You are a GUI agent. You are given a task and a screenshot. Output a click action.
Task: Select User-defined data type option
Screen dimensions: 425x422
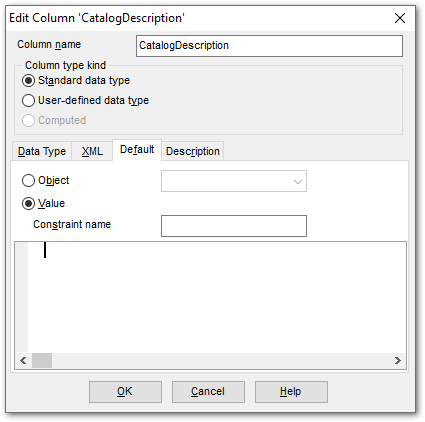[85, 100]
